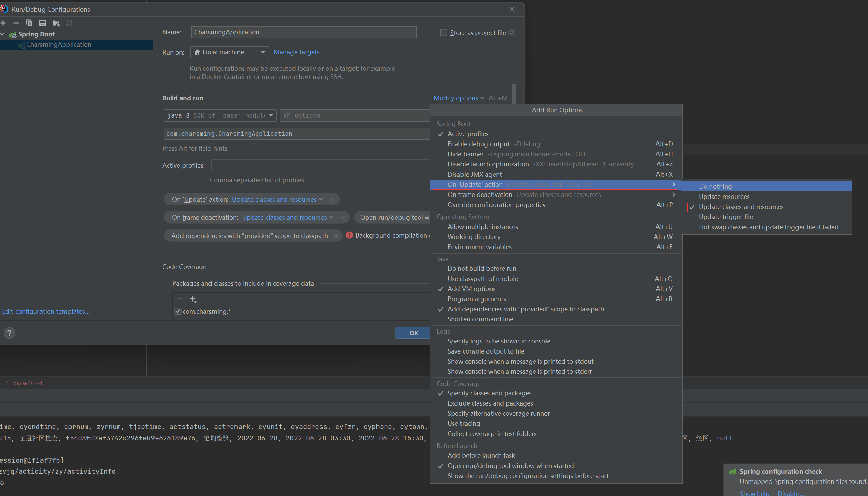Screen dimensions: 868x496
Task: Add a new run configuration with plus icon
Action: (x=3, y=23)
